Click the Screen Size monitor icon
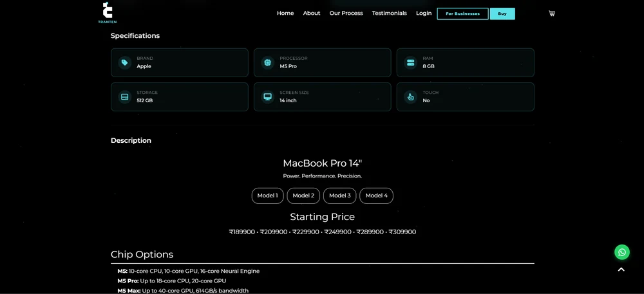The width and height of the screenshot is (644, 294). click(x=268, y=96)
